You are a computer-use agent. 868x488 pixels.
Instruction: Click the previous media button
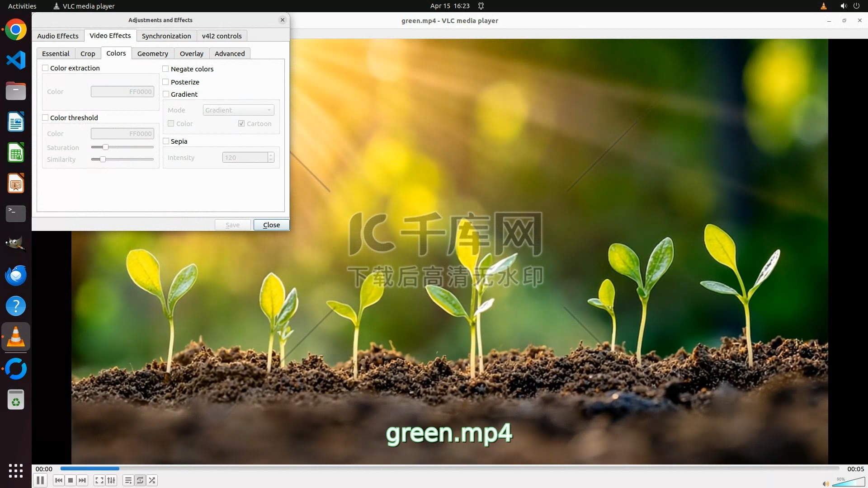pos(58,480)
